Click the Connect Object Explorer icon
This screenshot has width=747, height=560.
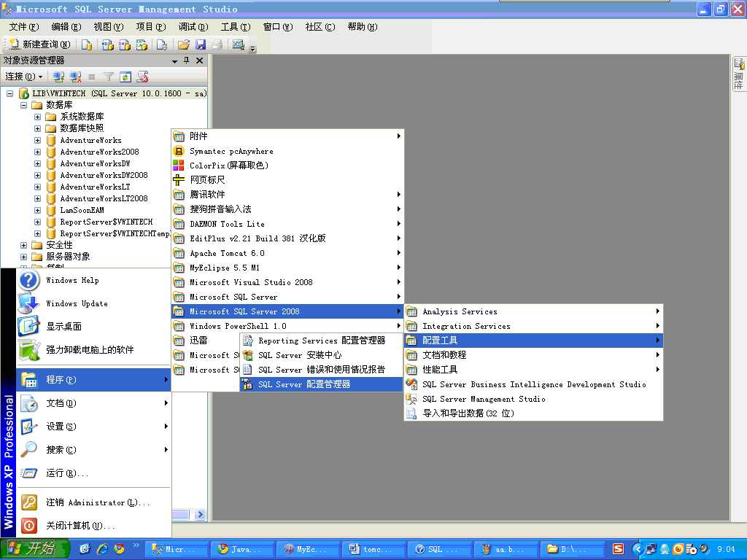pos(58,77)
